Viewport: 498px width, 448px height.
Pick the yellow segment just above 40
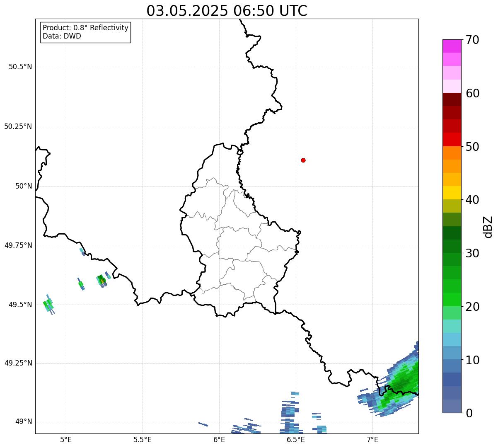tap(452, 193)
